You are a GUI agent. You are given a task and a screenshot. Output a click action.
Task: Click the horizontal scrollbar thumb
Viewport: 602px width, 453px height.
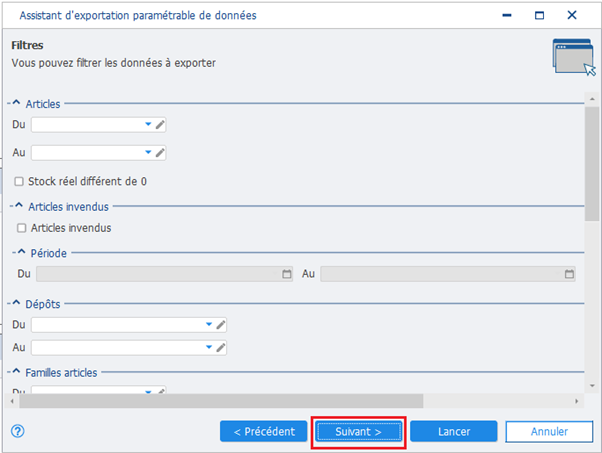(x=221, y=401)
